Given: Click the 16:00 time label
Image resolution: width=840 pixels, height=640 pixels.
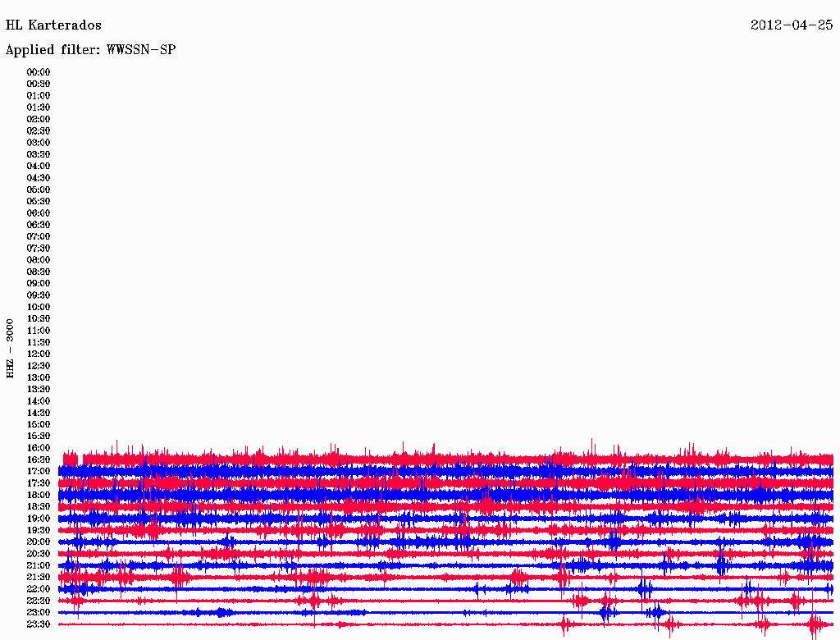Looking at the screenshot, I should pos(38,448).
